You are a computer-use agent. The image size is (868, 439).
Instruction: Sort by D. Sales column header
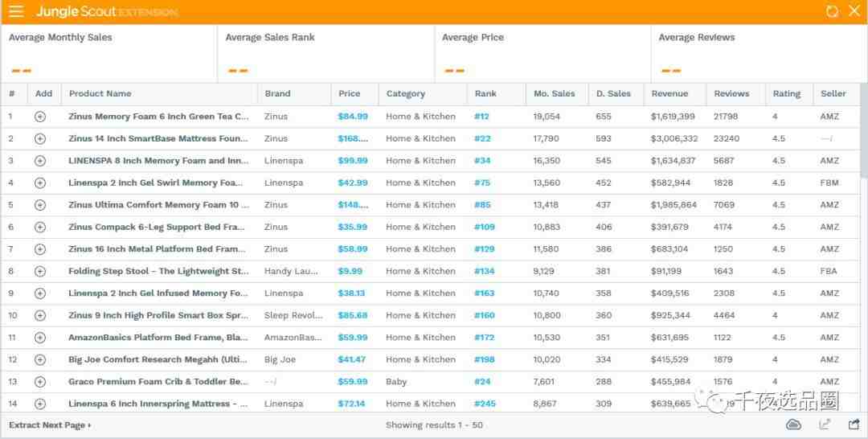(x=613, y=93)
